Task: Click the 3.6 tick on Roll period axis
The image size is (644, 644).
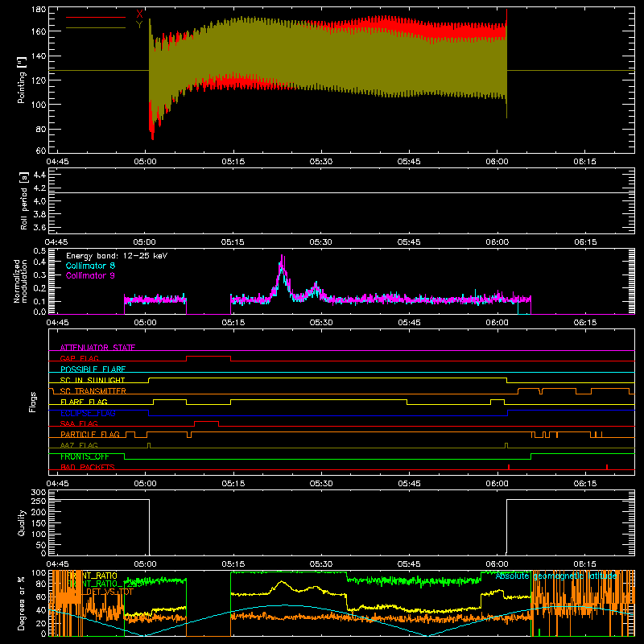Action: pos(39,227)
